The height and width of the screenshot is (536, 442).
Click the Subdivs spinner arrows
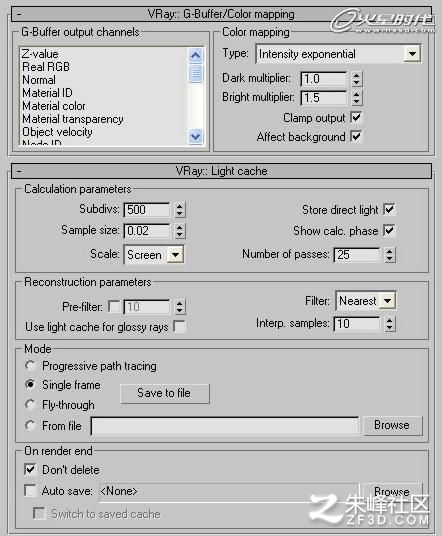[x=179, y=210]
